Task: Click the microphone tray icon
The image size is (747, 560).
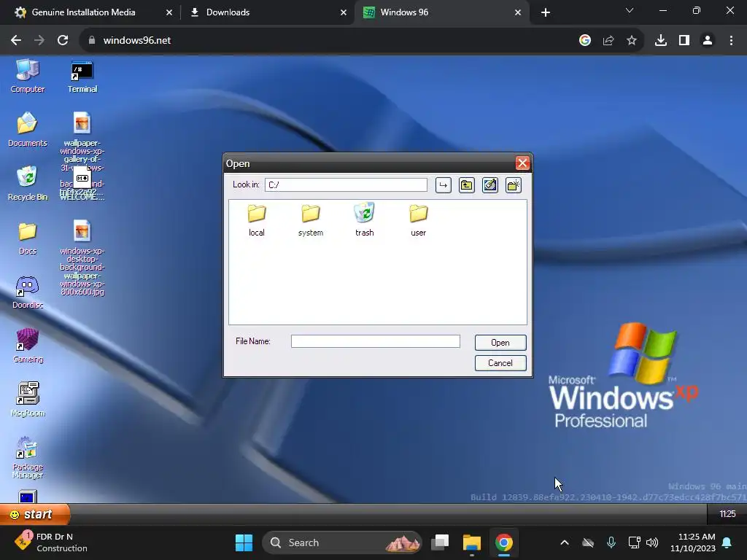Action: pos(611,542)
